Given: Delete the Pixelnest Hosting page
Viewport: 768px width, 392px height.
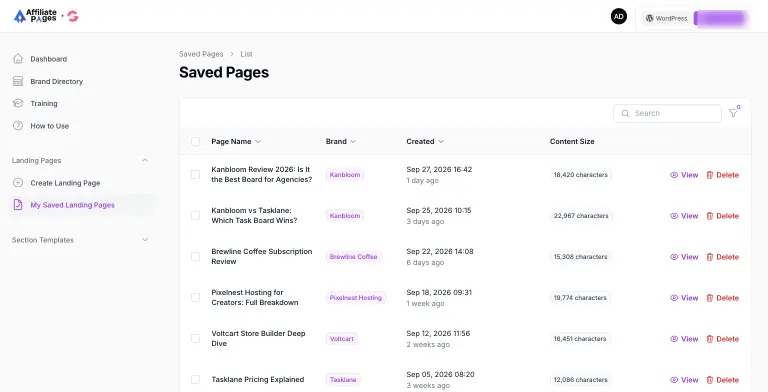Looking at the screenshot, I should pos(722,297).
